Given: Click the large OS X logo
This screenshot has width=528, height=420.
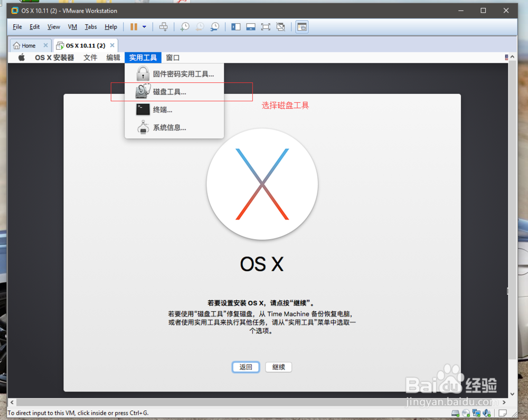Looking at the screenshot, I should click(x=262, y=184).
